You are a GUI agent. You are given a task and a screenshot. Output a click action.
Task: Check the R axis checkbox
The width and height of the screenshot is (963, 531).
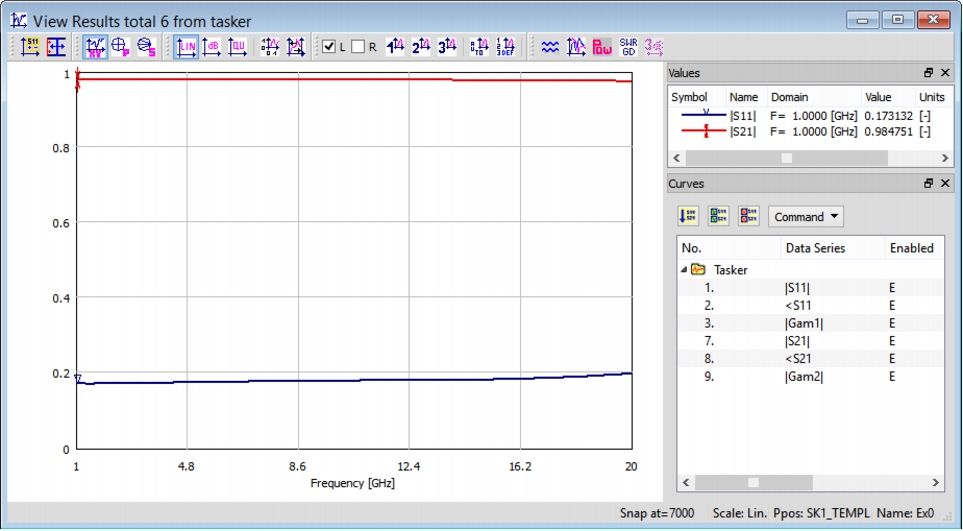point(358,47)
